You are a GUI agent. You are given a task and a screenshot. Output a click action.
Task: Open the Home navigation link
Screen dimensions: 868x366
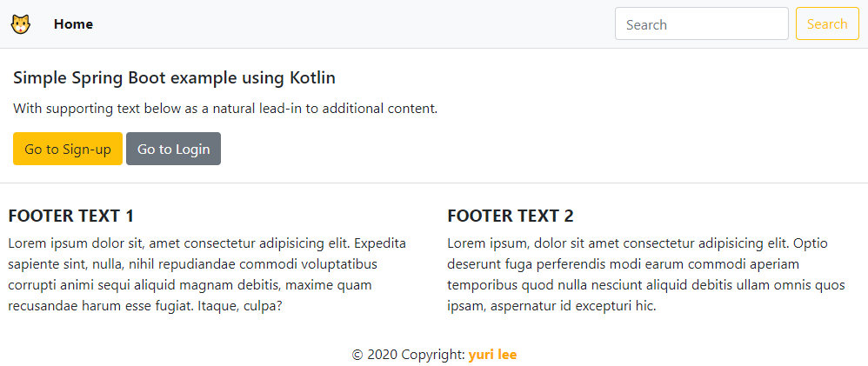[x=74, y=24]
